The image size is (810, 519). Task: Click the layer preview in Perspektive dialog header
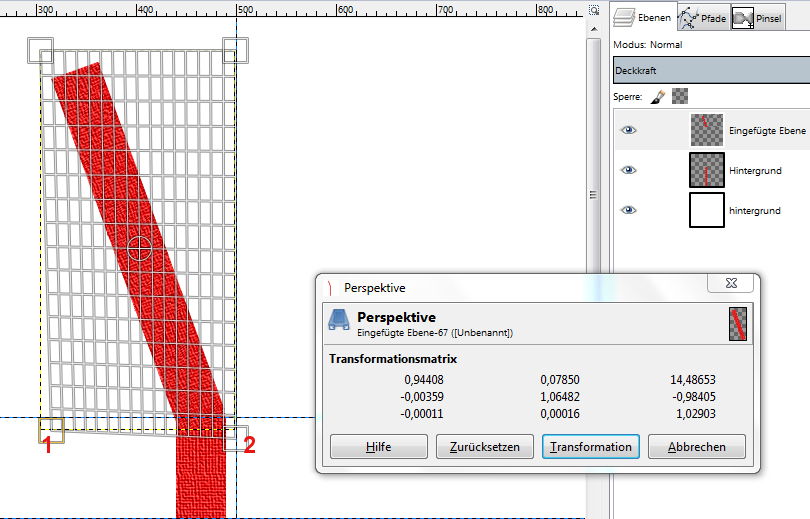(738, 324)
